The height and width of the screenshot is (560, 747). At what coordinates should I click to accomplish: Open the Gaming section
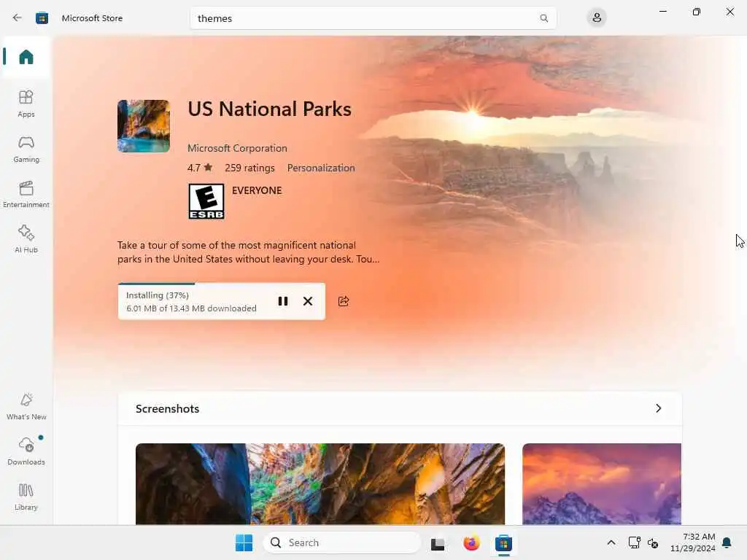pos(26,149)
